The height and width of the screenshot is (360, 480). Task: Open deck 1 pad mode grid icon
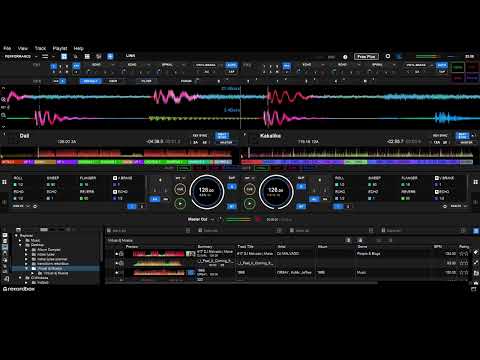point(4,182)
